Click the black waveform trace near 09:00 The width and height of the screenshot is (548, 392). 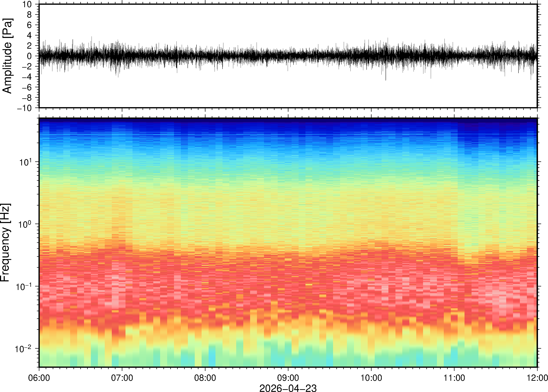tap(288, 56)
